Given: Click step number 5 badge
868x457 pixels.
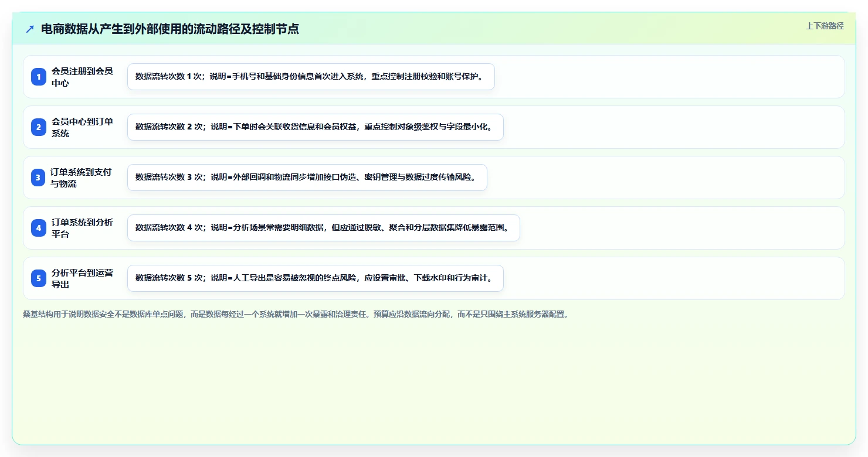Looking at the screenshot, I should point(39,278).
